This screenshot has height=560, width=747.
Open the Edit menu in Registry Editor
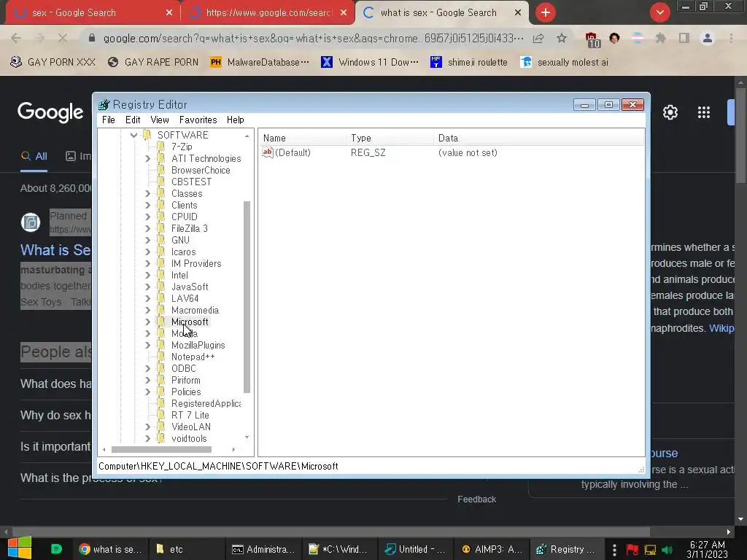point(133,120)
